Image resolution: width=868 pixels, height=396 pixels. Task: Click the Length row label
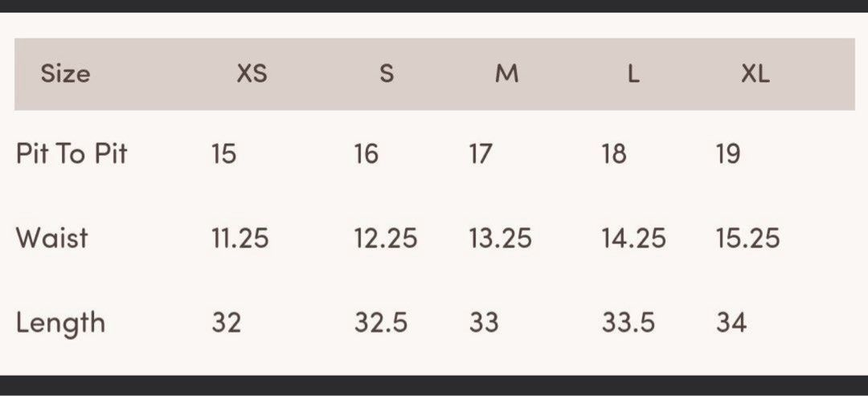coord(60,323)
